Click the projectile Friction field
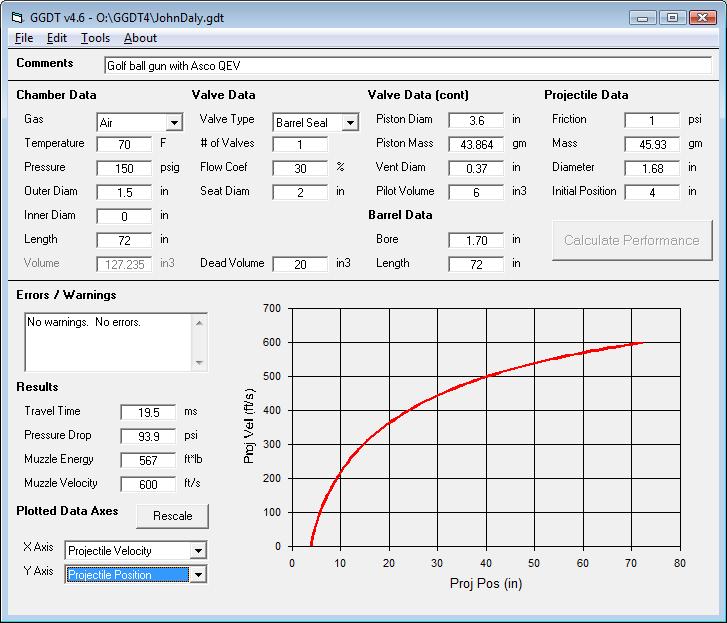This screenshot has height=623, width=727. click(652, 120)
